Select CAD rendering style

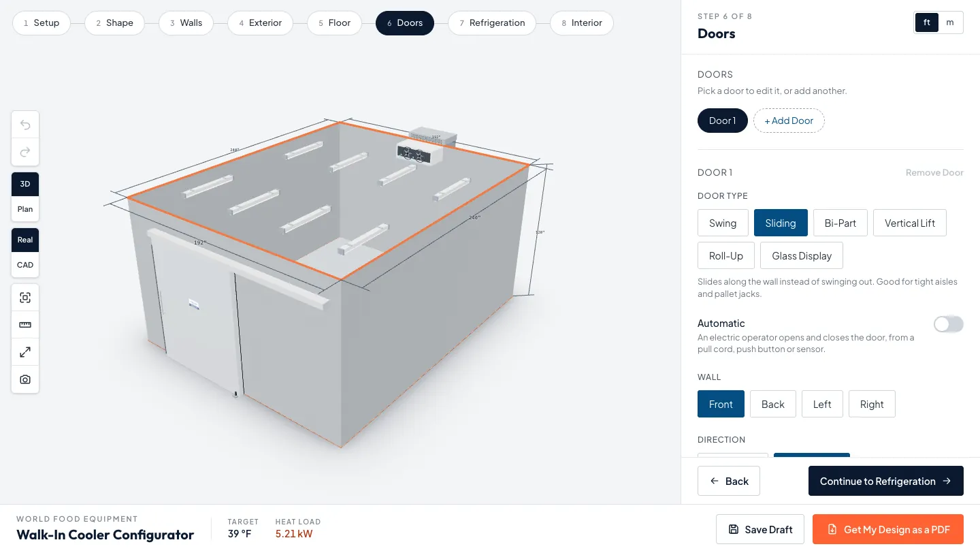25,265
